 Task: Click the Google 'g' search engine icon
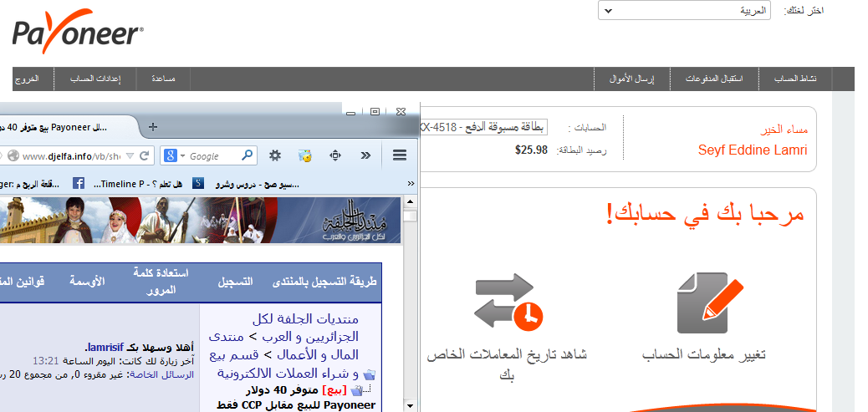click(x=171, y=156)
